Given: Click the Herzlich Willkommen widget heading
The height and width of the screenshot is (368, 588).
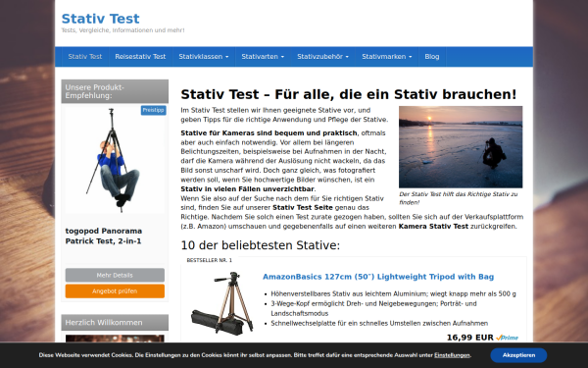Looking at the screenshot, I should (x=115, y=323).
